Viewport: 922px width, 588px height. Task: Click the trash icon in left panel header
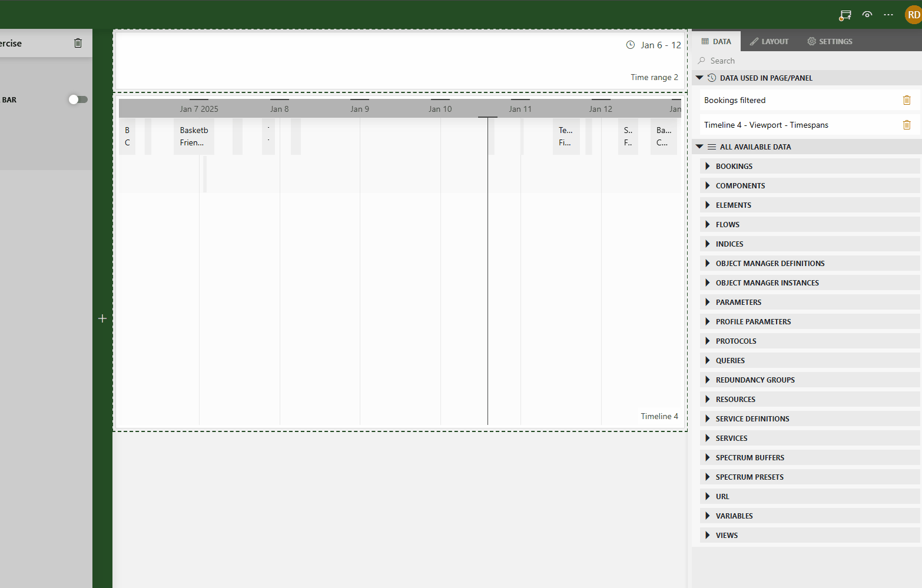(78, 43)
